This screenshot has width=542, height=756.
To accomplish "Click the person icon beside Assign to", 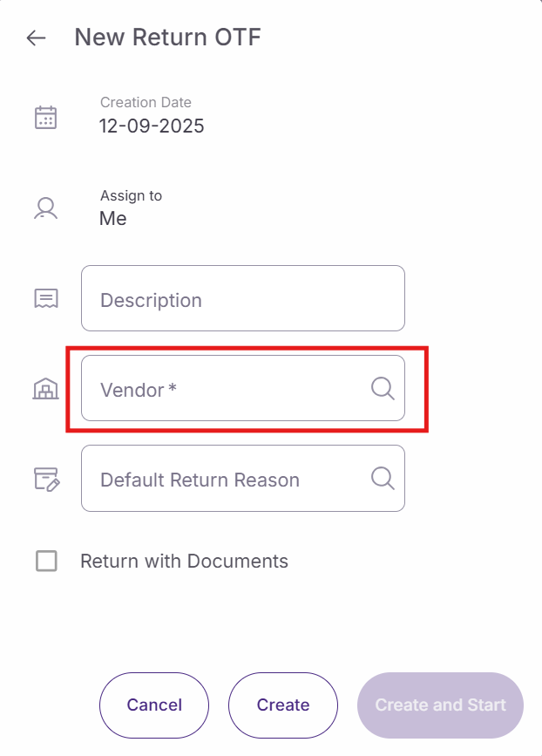I will click(45, 208).
